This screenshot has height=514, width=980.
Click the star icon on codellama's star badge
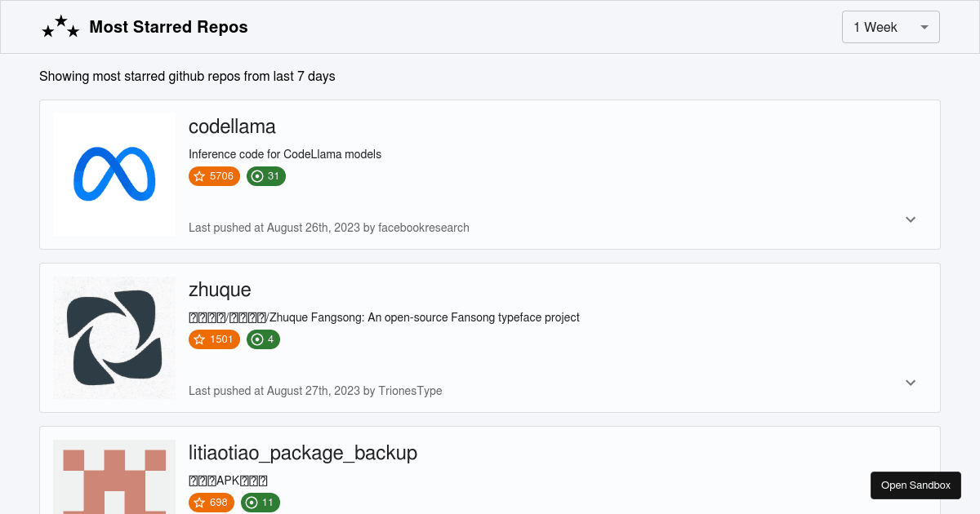click(198, 176)
